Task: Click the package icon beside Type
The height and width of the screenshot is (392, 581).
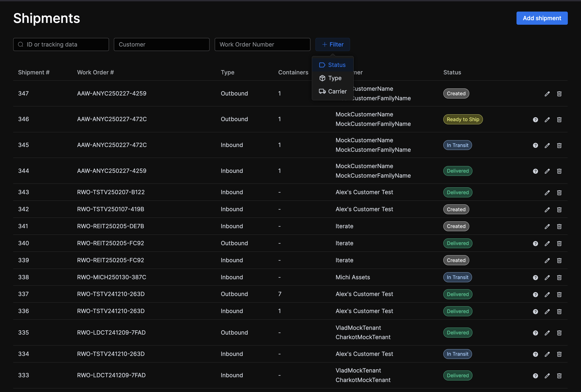Action: coord(322,78)
